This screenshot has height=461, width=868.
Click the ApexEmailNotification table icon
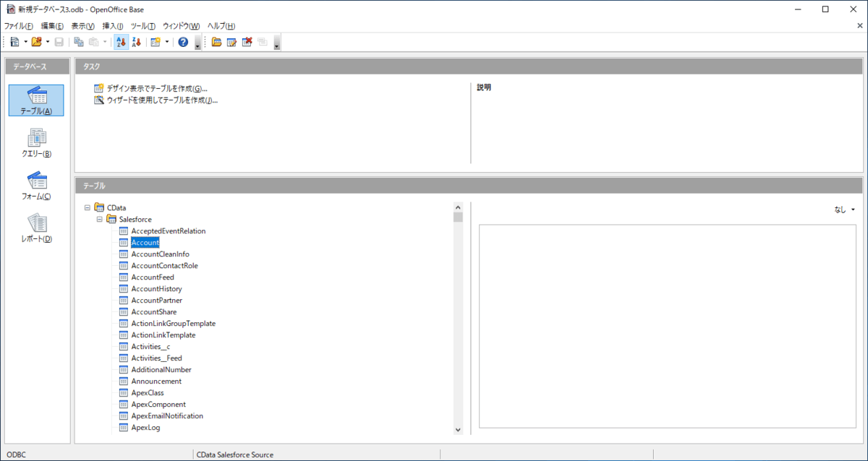point(123,415)
